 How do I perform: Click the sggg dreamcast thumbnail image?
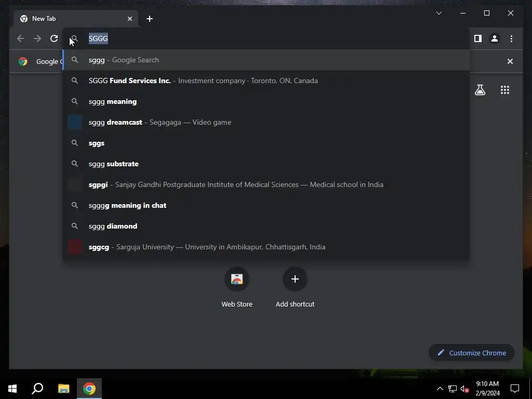click(75, 122)
